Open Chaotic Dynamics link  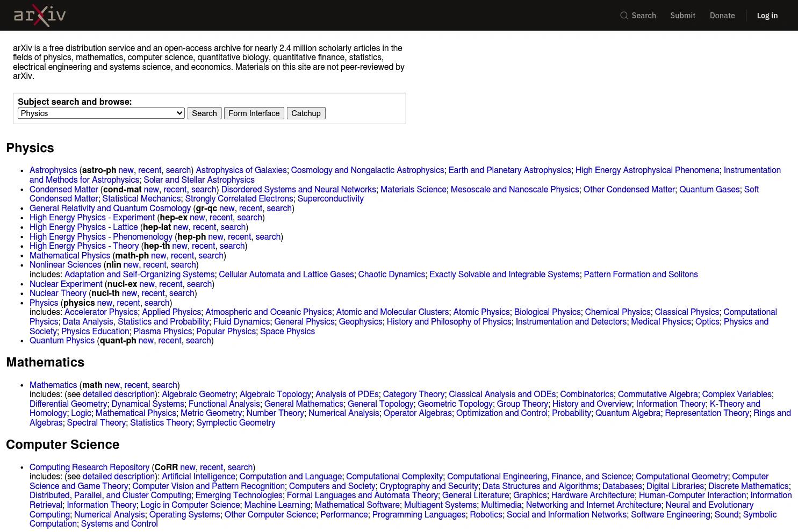point(392,275)
